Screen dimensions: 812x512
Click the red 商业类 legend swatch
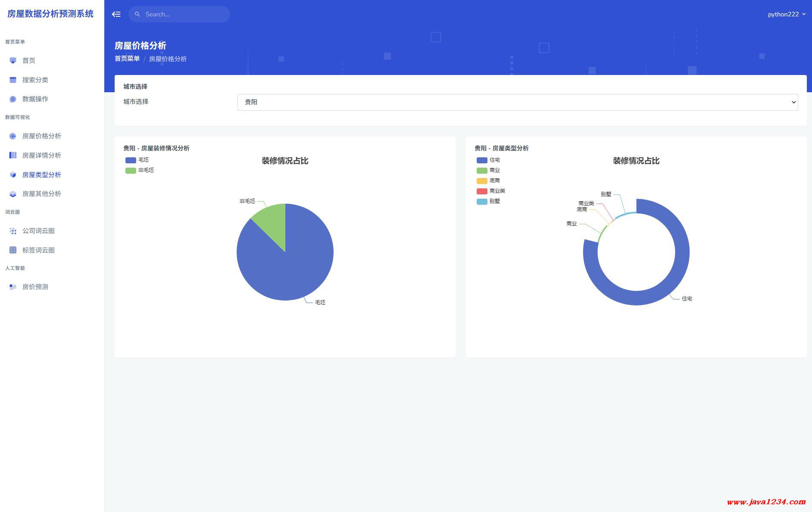coord(482,191)
